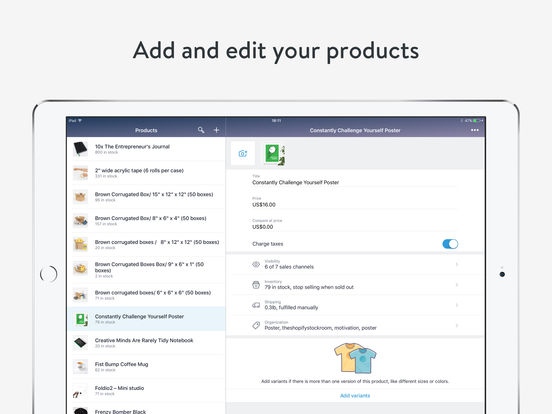Viewport: 552px width, 414px height.
Task: Toggle the Charge taxes switch
Action: pos(450,244)
